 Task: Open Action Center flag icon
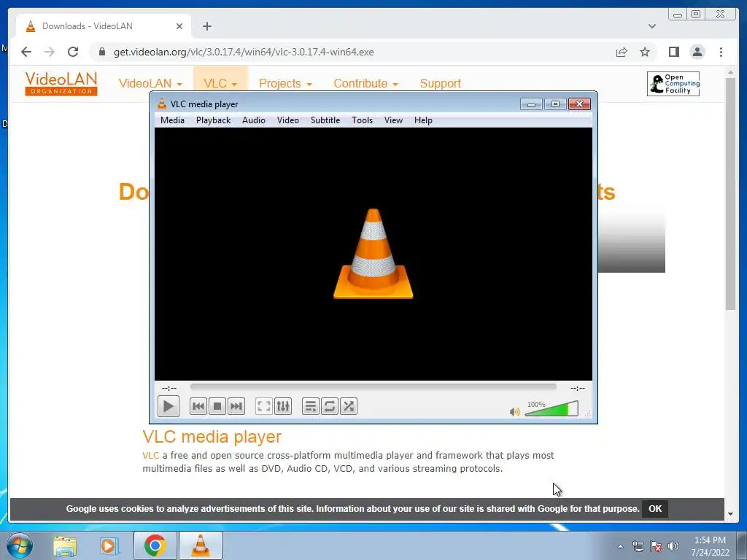[656, 546]
